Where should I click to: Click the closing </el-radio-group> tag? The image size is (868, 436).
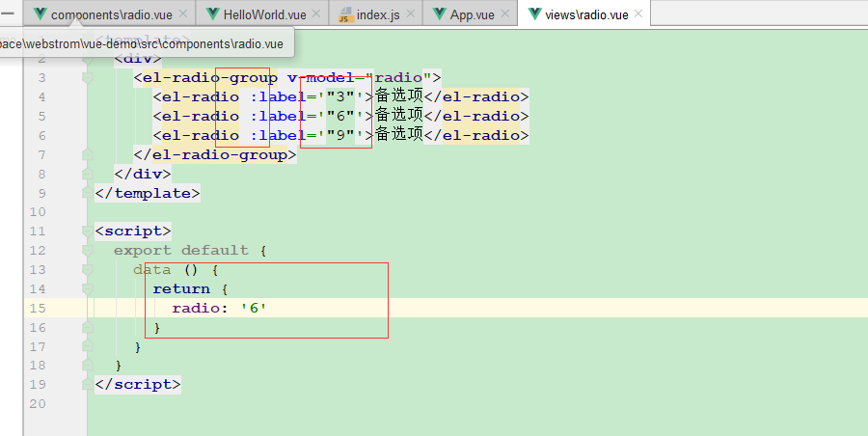tap(215, 154)
